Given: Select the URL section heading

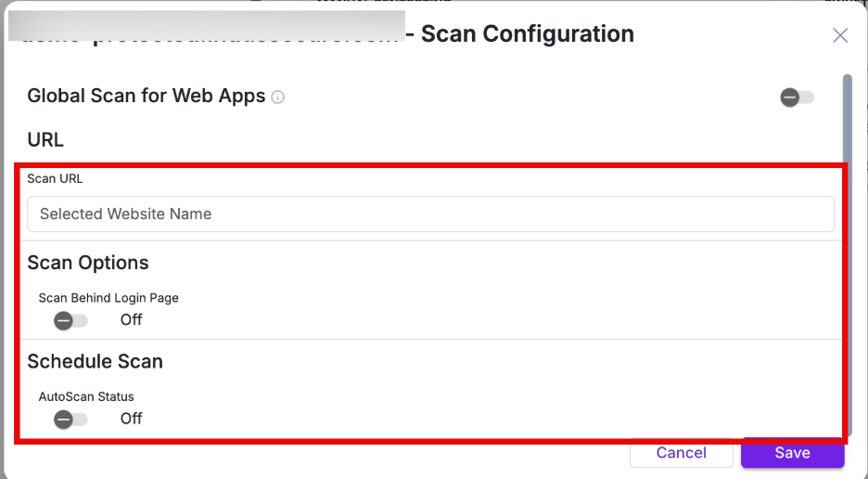Looking at the screenshot, I should click(45, 140).
